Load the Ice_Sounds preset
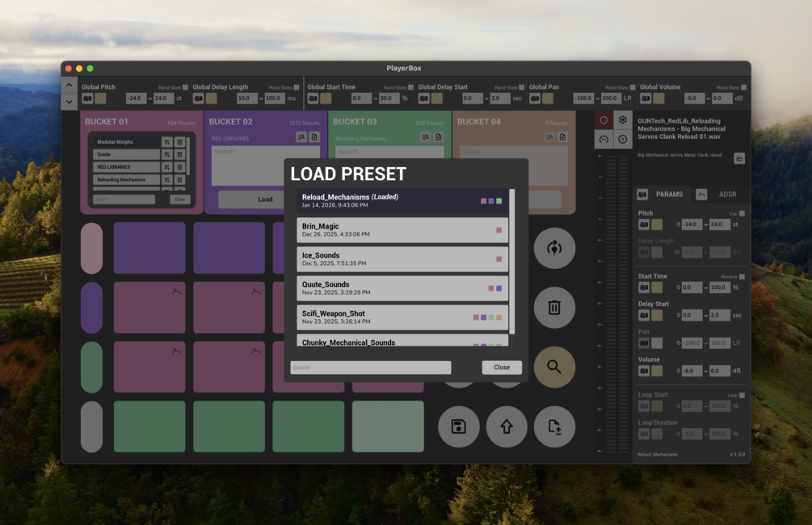 pyautogui.click(x=402, y=259)
